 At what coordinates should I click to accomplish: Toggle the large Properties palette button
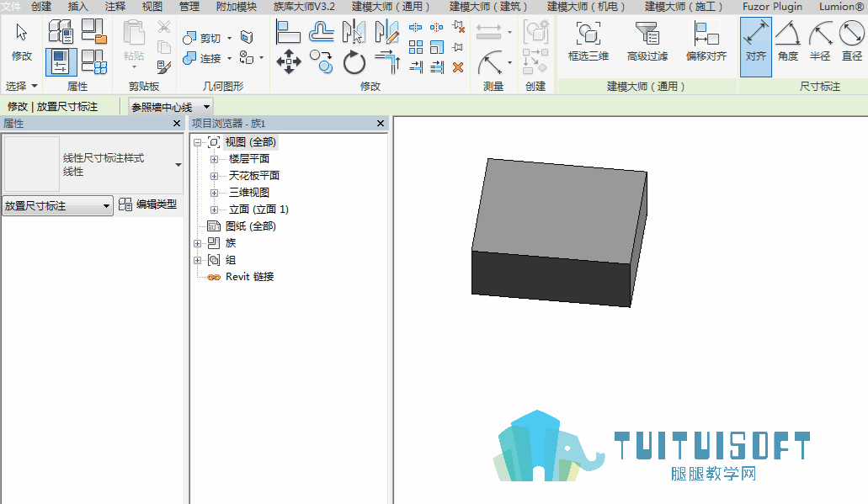click(61, 61)
